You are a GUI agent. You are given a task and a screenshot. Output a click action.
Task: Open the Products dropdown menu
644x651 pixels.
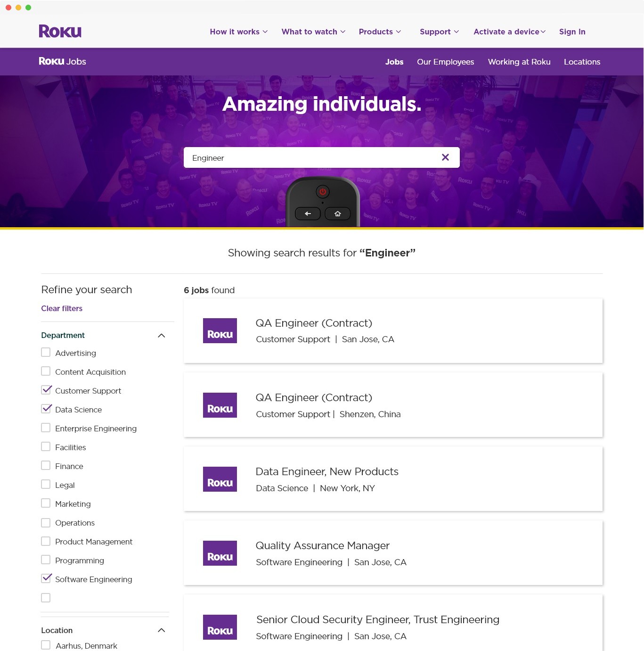380,32
